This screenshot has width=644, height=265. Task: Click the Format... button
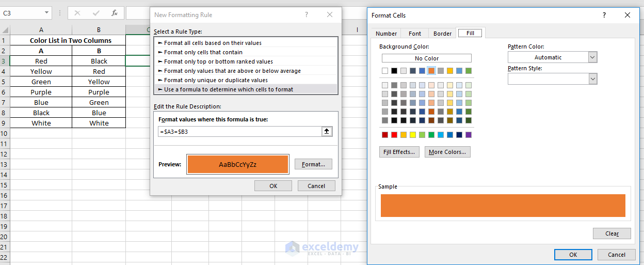click(x=313, y=164)
